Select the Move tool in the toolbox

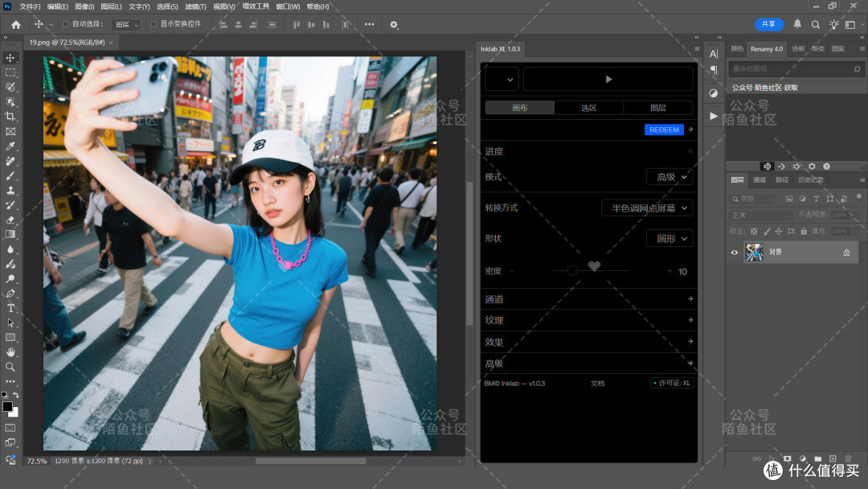[x=10, y=58]
